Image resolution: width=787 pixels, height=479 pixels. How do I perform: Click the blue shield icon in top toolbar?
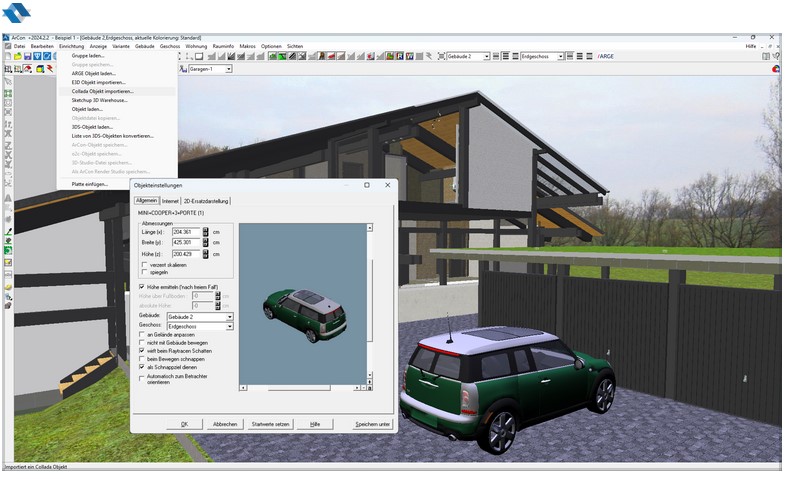click(37, 56)
